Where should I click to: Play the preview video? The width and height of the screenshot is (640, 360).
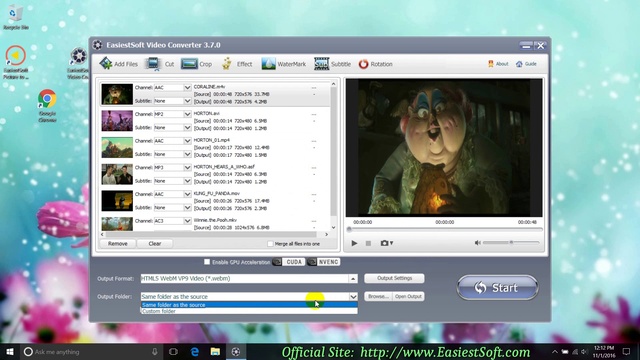pyautogui.click(x=354, y=243)
